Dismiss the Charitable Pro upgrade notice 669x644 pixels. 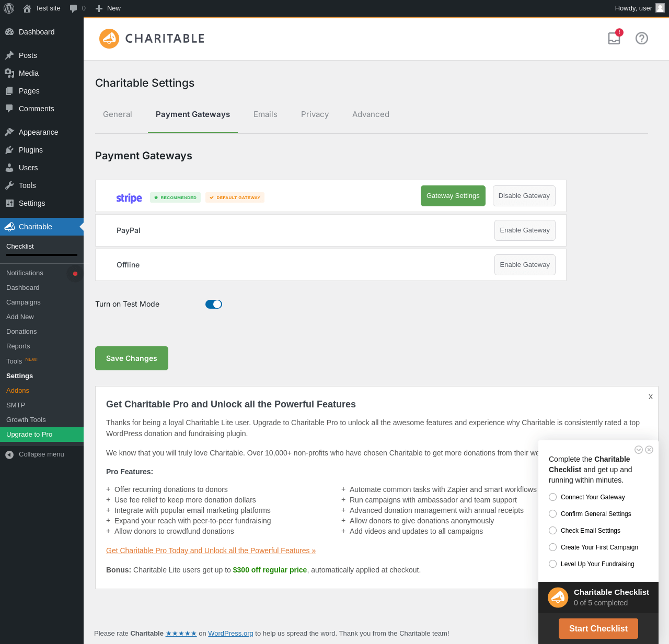pyautogui.click(x=651, y=397)
